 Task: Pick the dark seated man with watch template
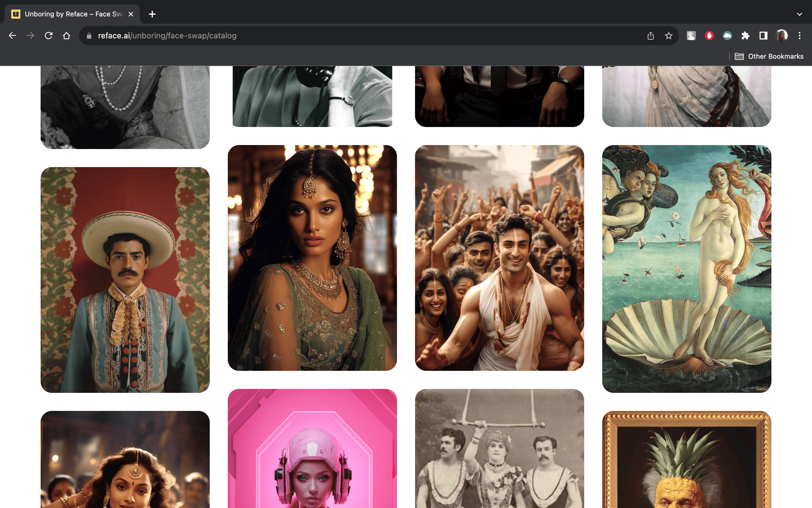click(500, 97)
